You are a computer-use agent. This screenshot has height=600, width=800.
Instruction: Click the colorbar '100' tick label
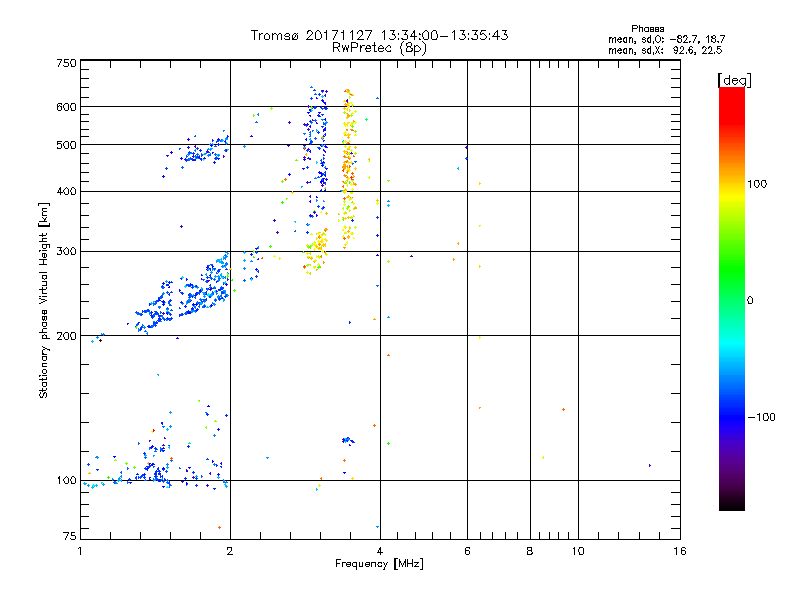[757, 184]
